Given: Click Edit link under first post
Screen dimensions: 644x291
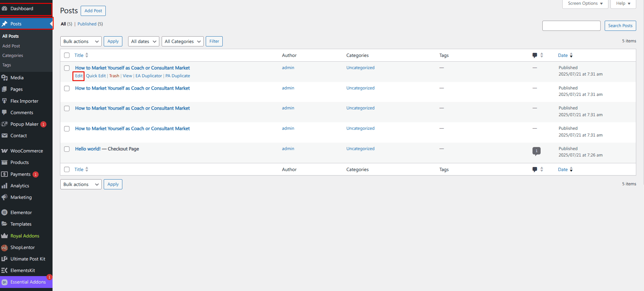Looking at the screenshot, I should [79, 76].
